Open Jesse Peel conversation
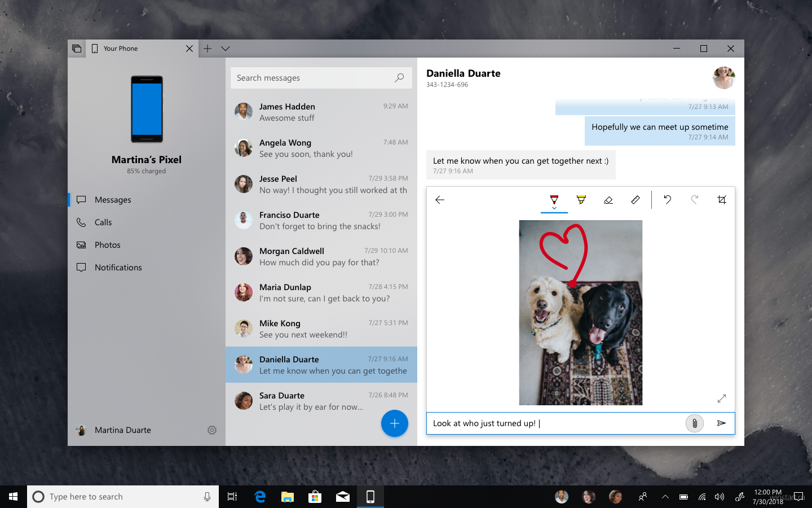The height and width of the screenshot is (508, 812). (x=321, y=184)
